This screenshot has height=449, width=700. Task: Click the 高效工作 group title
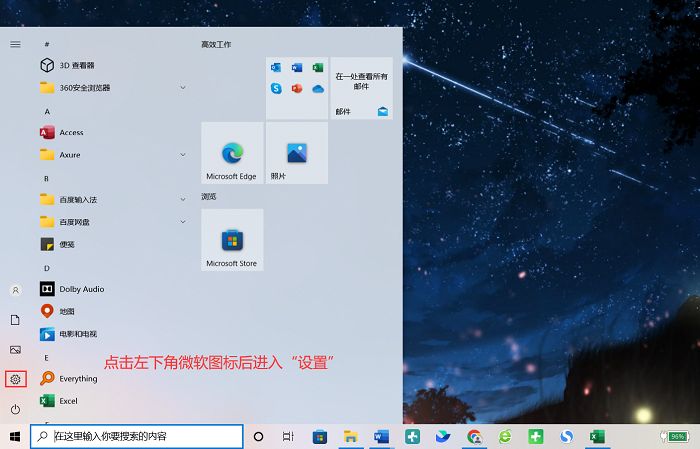tap(216, 44)
